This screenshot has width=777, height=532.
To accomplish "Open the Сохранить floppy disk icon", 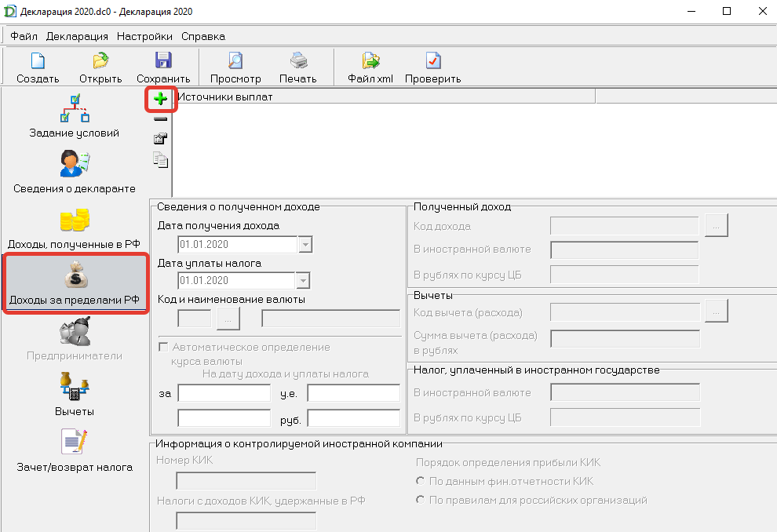I will [163, 60].
